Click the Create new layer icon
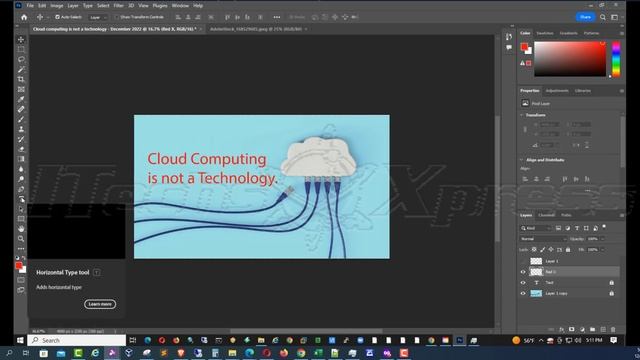The image size is (640, 360). click(603, 329)
